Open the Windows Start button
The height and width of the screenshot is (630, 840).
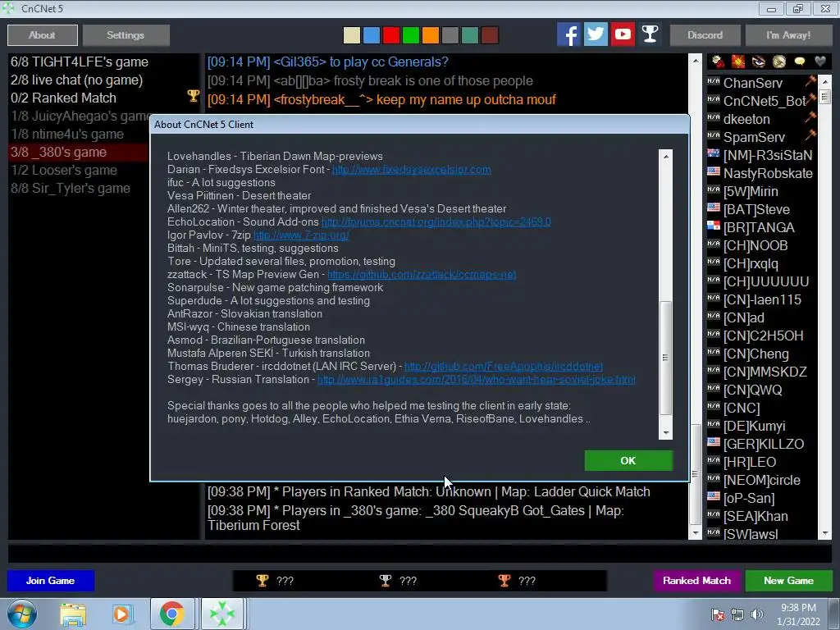(x=22, y=614)
